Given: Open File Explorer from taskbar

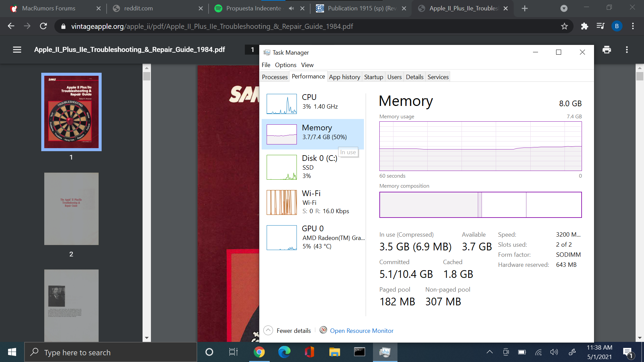Looking at the screenshot, I should (334, 352).
